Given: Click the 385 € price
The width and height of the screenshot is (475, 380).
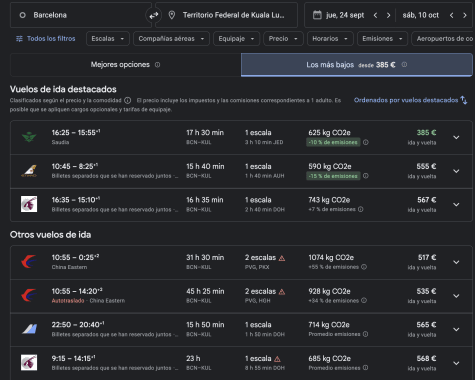Looking at the screenshot, I should point(426,133).
